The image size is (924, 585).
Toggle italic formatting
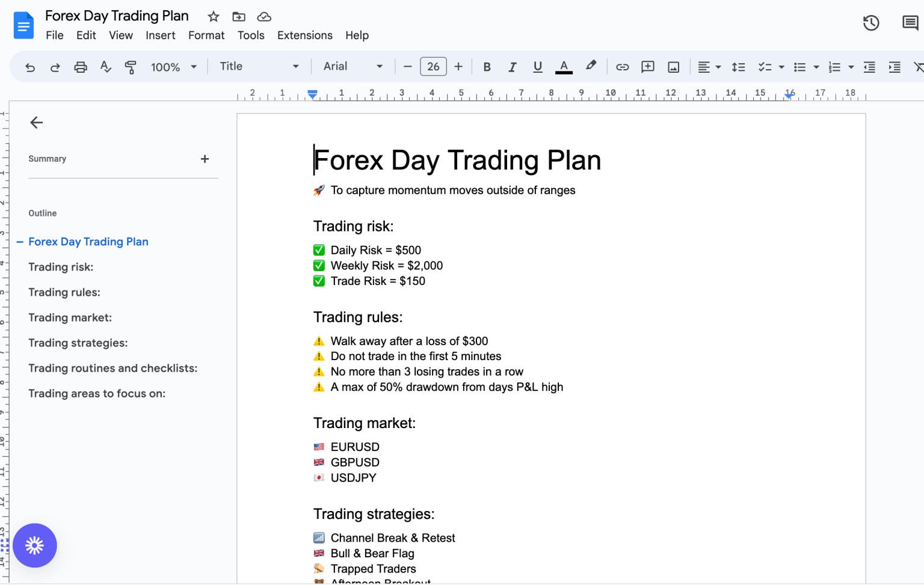(x=512, y=67)
